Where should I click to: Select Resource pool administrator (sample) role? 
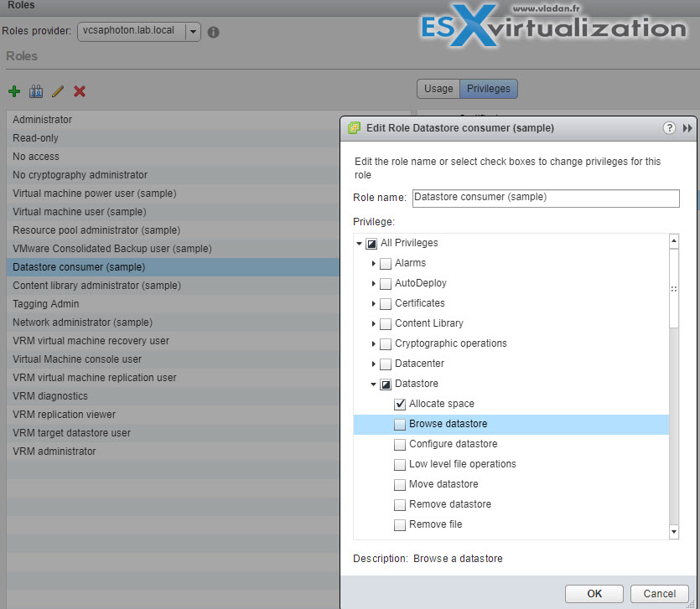[174, 230]
